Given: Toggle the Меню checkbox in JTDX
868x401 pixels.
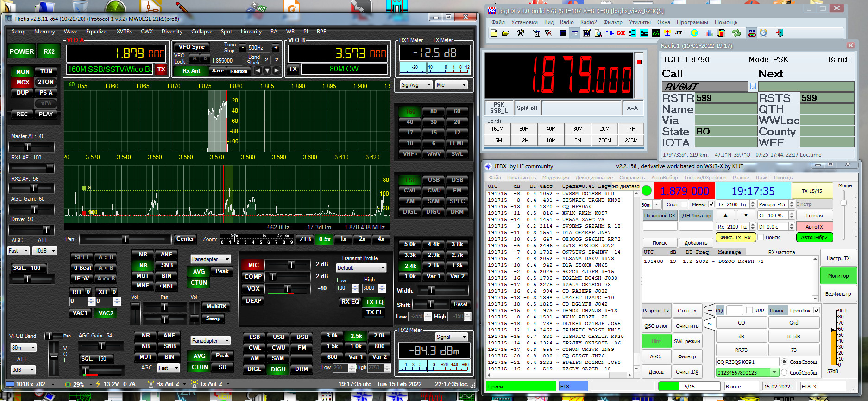Looking at the screenshot, I should 711,204.
